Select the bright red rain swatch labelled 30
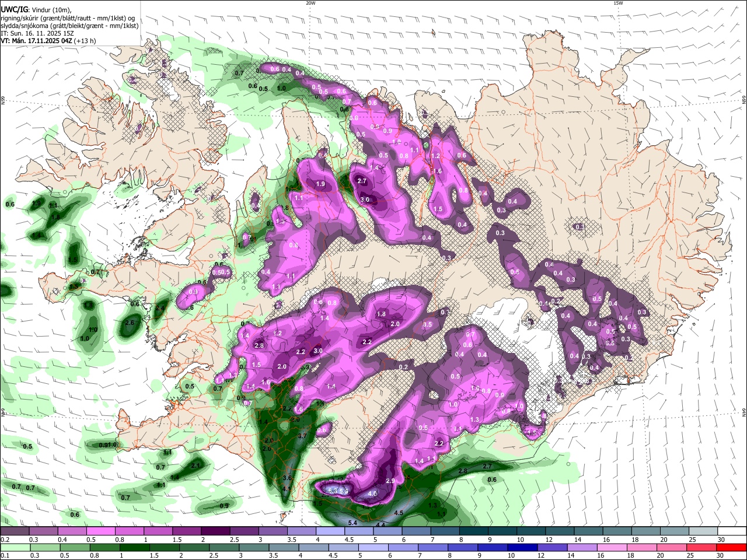The width and height of the screenshot is (747, 560). tap(732, 547)
